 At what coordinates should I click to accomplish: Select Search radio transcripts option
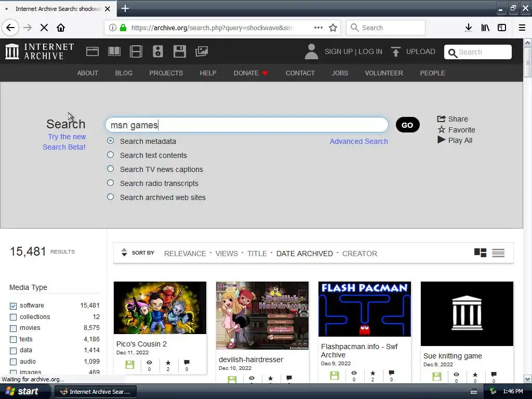tap(110, 182)
